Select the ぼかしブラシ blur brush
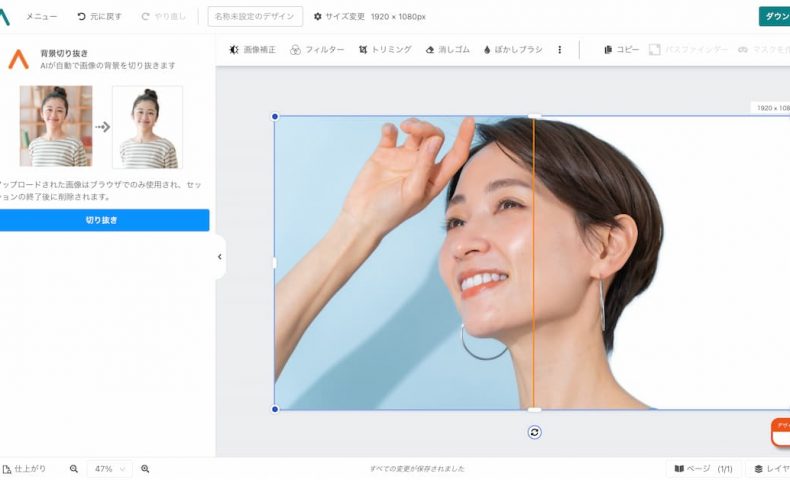Viewport: 790px width, 480px height. click(514, 49)
